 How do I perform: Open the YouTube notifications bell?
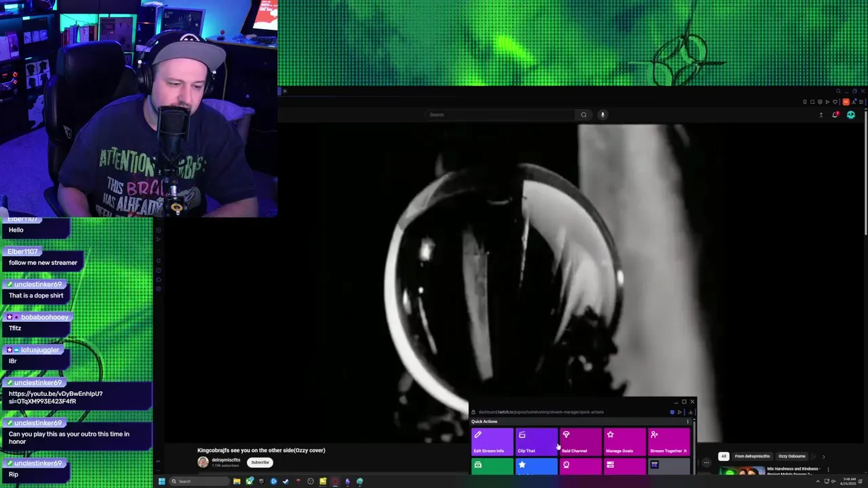click(x=835, y=115)
